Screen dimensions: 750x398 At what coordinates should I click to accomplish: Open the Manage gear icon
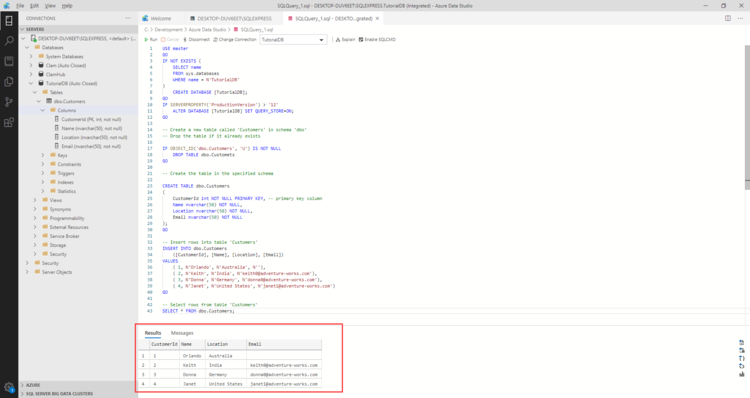point(9,387)
